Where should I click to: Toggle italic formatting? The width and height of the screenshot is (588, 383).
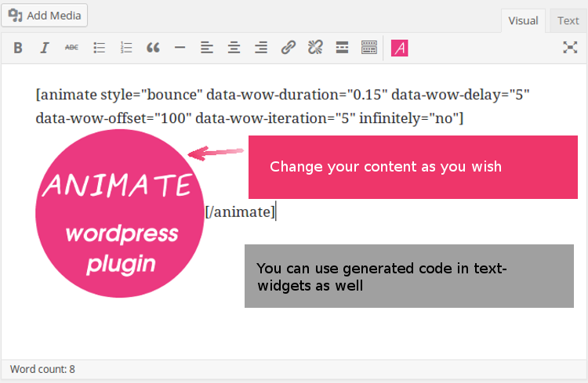tap(45, 48)
